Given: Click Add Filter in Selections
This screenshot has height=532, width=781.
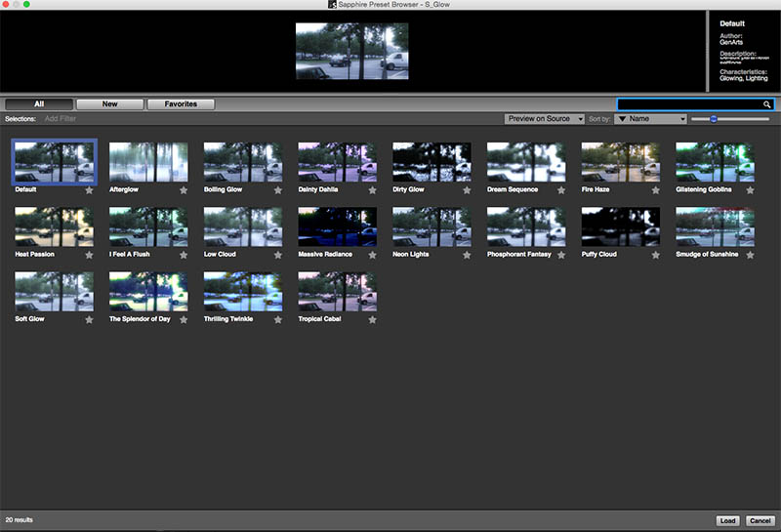Looking at the screenshot, I should click(x=61, y=118).
